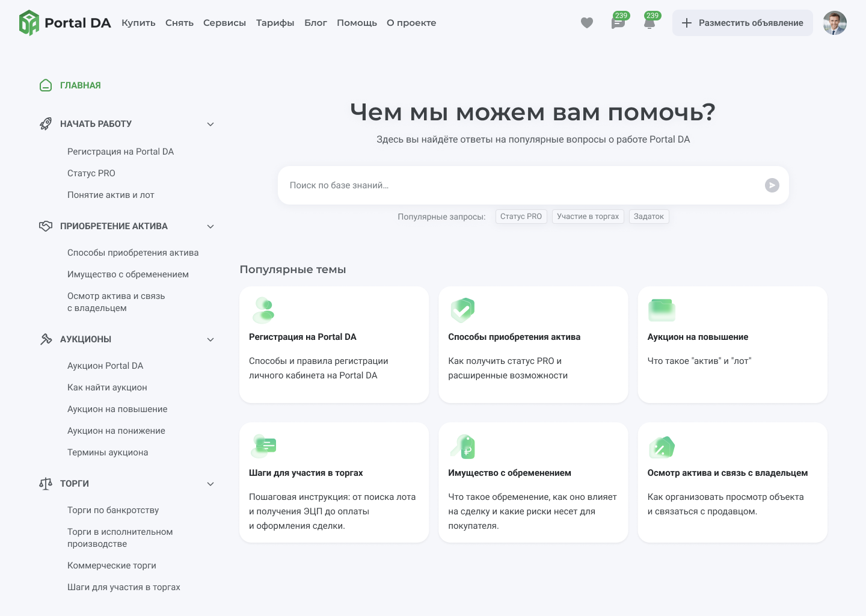Open notifications bell icon
This screenshot has width=866, height=616.
click(x=649, y=23)
